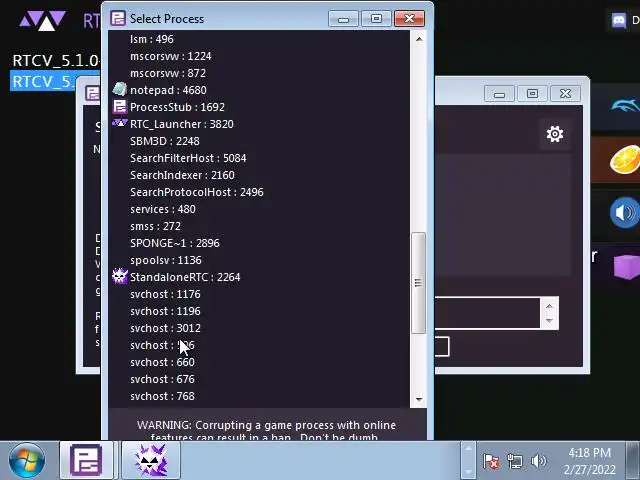The height and width of the screenshot is (480, 640).
Task: Click the text field in the background window
Action: tap(487, 313)
